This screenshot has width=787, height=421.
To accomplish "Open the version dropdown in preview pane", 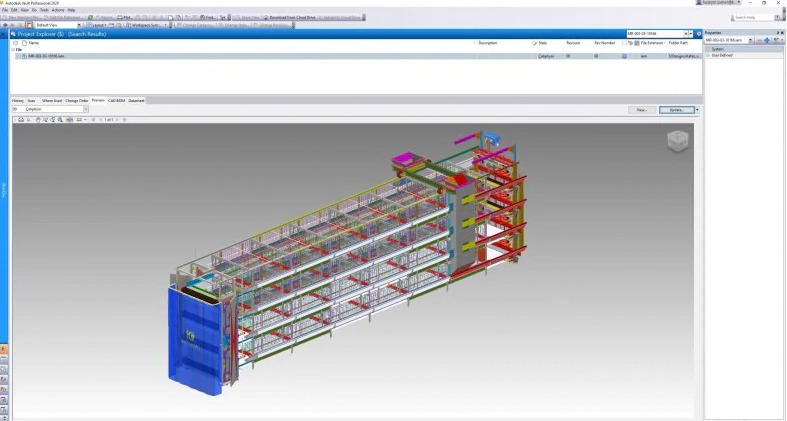I will (86, 109).
